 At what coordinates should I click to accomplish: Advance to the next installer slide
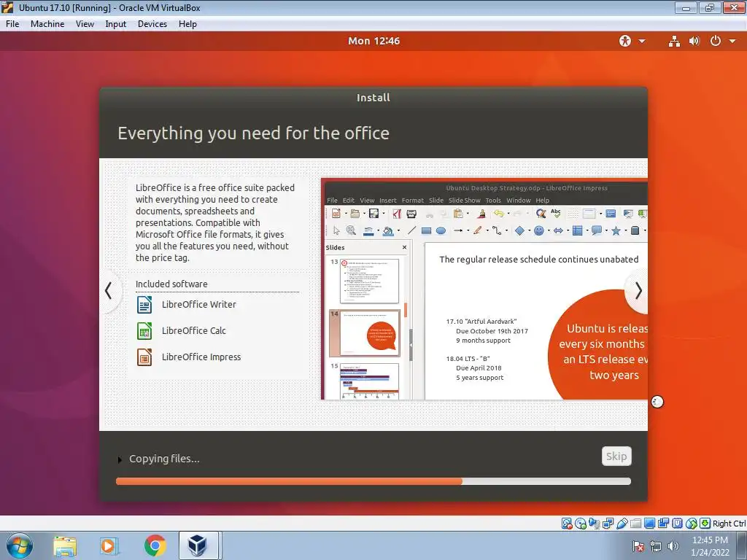[638, 290]
